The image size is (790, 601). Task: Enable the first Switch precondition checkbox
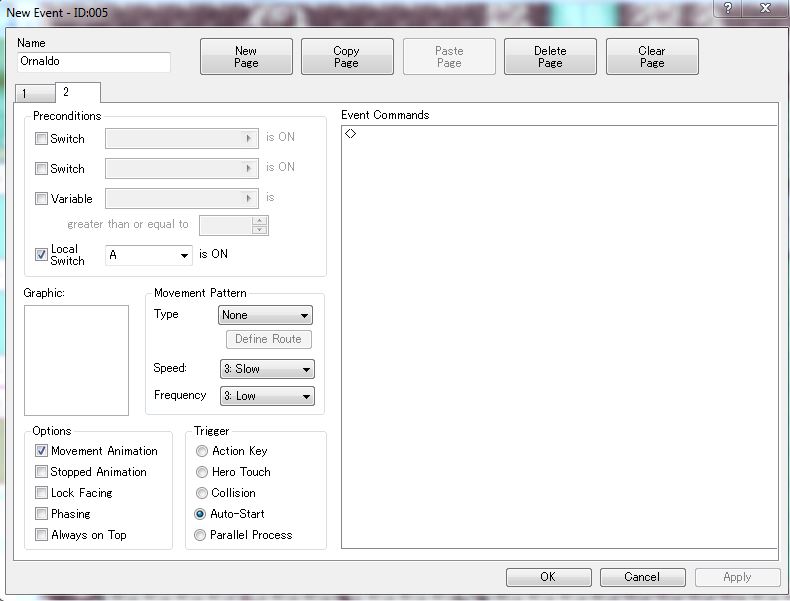[42, 139]
